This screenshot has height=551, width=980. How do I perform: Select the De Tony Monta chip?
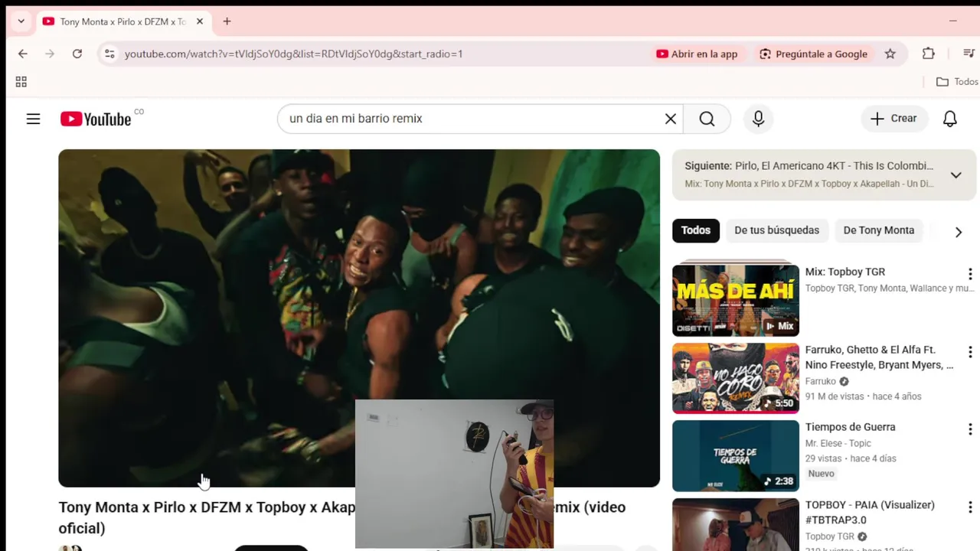click(878, 230)
